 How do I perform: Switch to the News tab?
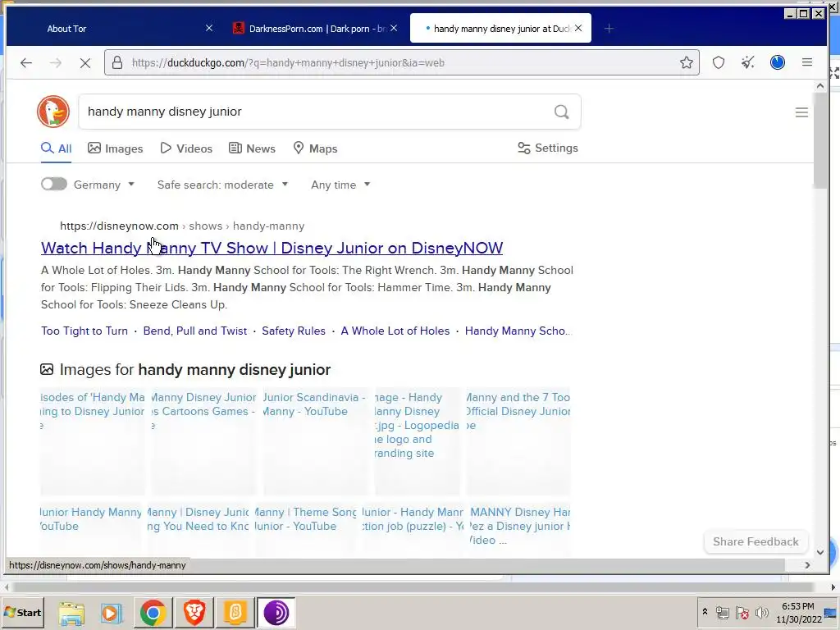tap(252, 148)
